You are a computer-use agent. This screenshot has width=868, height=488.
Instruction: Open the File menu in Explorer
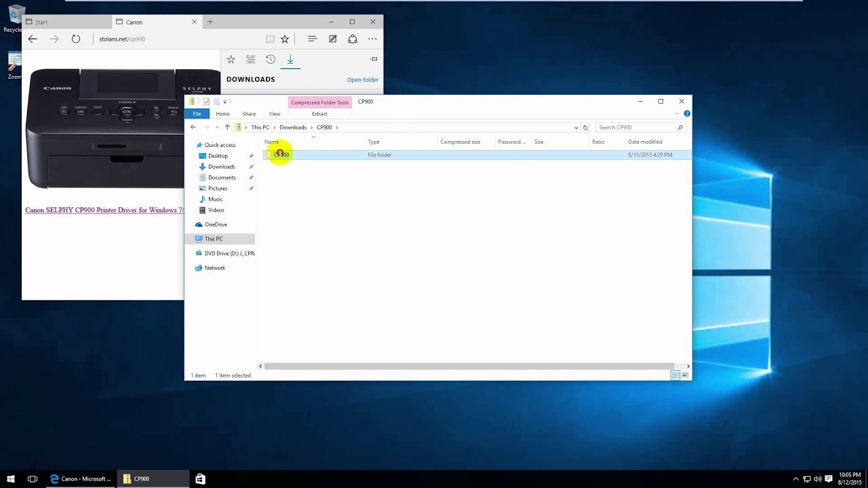(x=197, y=114)
